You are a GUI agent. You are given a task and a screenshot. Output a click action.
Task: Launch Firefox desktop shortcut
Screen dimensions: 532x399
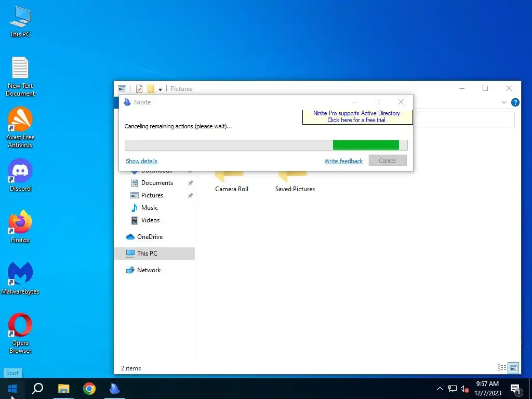pos(20,227)
